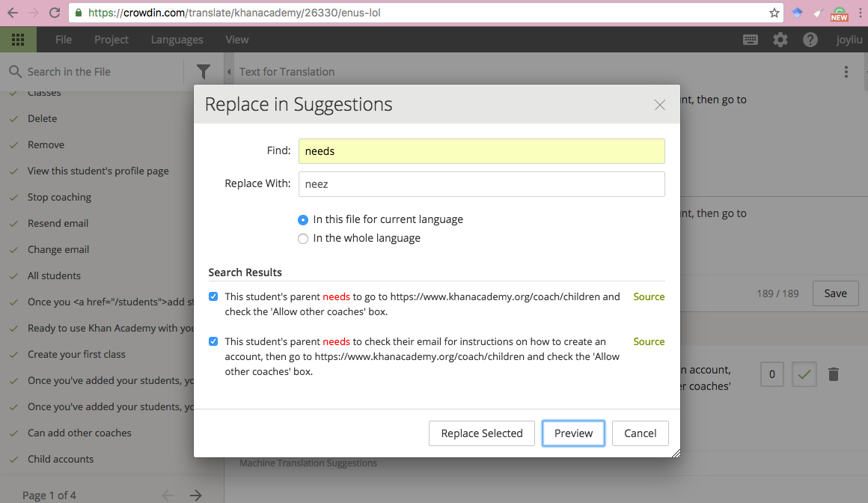
Task: Select 'In this file for current language'
Action: click(x=303, y=220)
